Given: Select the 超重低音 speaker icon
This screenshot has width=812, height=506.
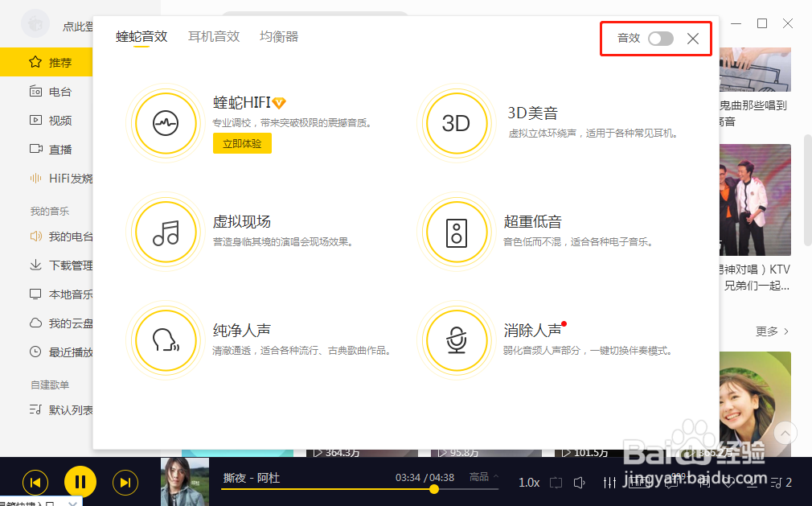Looking at the screenshot, I should pos(456,232).
